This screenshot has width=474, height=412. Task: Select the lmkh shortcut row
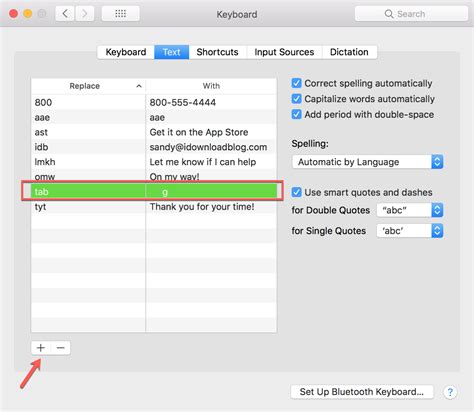pos(154,162)
